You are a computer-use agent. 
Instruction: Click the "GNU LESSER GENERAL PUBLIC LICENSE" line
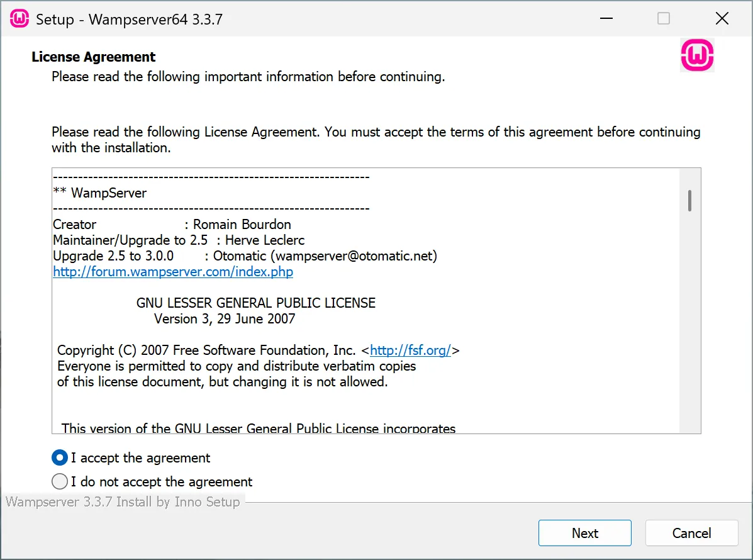255,303
